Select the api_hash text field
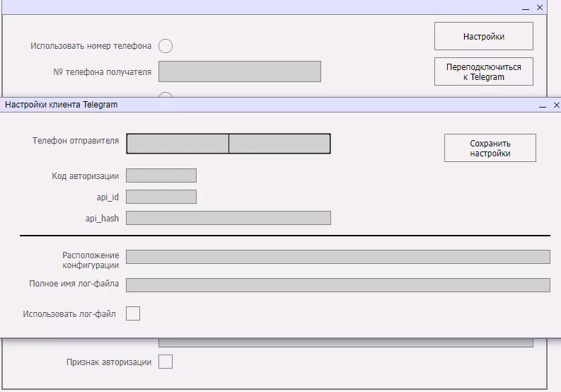 tap(228, 218)
